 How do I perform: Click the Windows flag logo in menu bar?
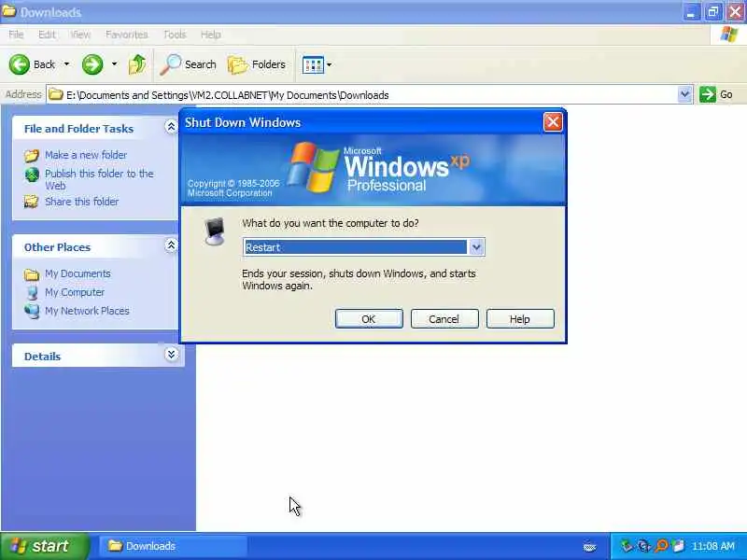728,35
